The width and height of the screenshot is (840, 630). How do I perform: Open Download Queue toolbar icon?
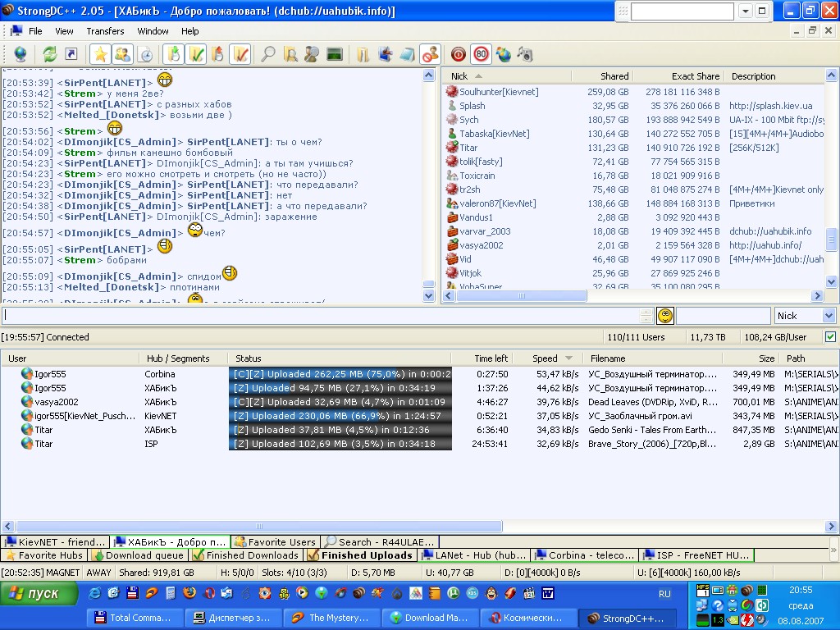pos(174,54)
